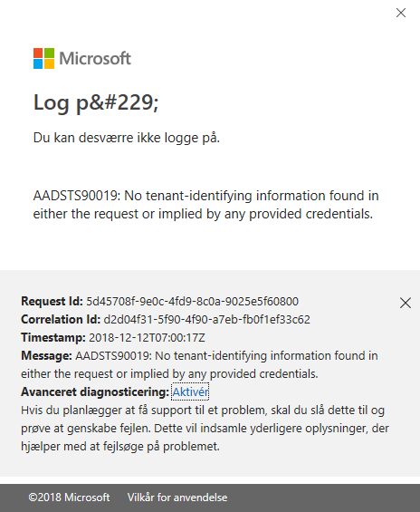Select the Correlation Id value text
The height and width of the screenshot is (512, 420).
click(x=206, y=319)
